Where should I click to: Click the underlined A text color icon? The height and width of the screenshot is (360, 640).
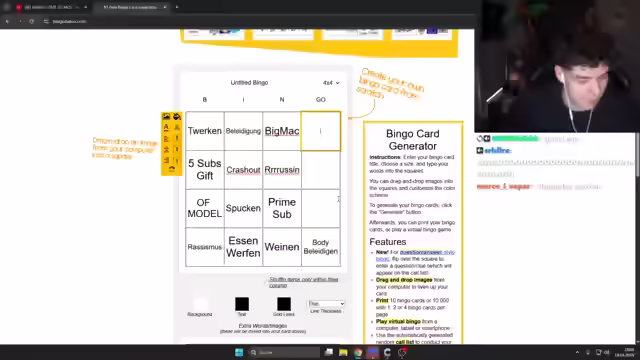(166, 128)
